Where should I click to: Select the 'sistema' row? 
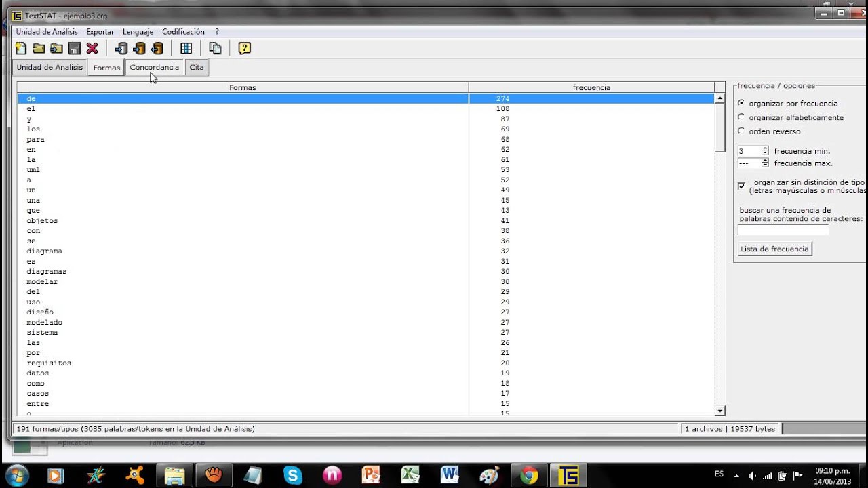[366, 332]
